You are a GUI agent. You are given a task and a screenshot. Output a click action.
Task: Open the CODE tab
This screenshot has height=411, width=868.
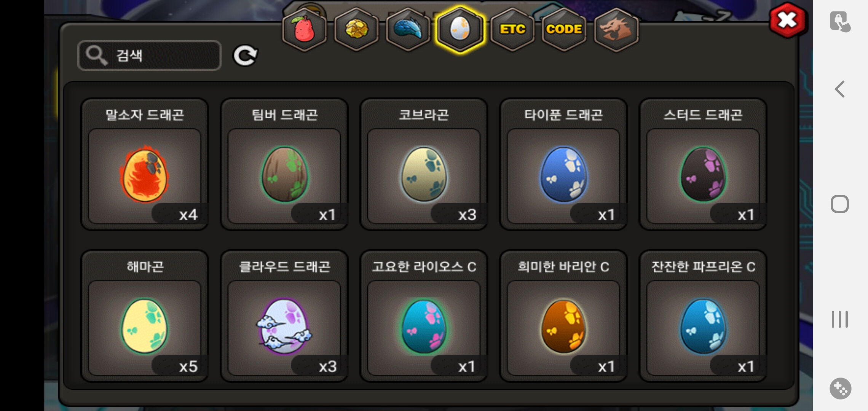pos(564,30)
